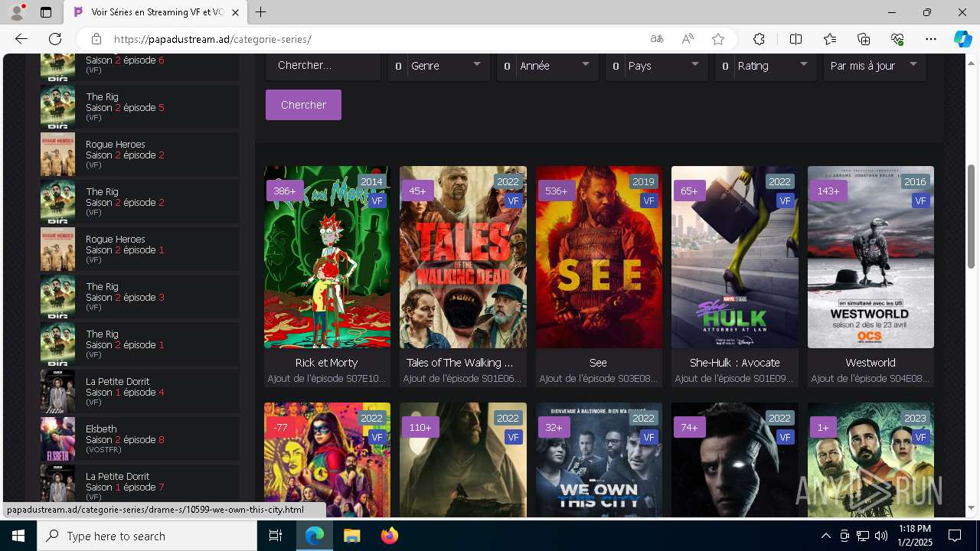Expand the Année filter dropdown
This screenshot has height=551, width=980.
(547, 66)
